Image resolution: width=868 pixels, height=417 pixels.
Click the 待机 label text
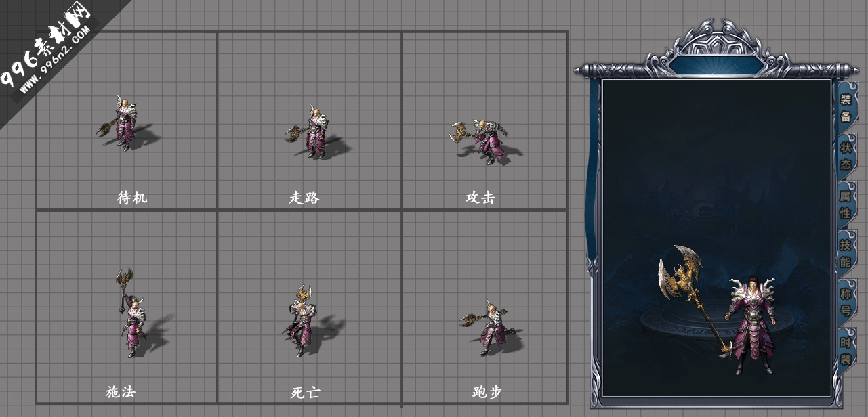click(131, 197)
